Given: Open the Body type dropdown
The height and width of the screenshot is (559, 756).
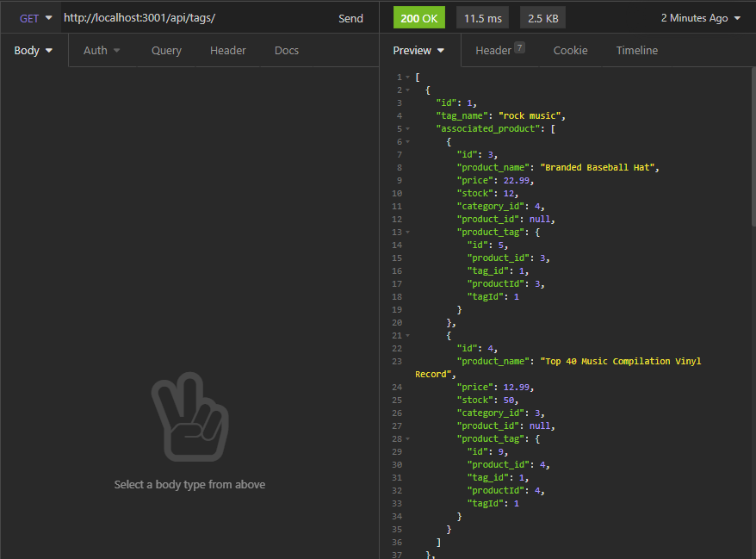Looking at the screenshot, I should coord(33,50).
